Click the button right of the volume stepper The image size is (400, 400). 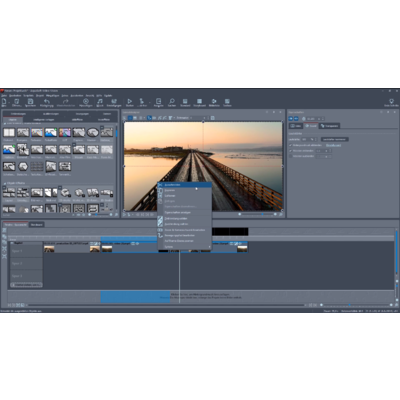334,139
